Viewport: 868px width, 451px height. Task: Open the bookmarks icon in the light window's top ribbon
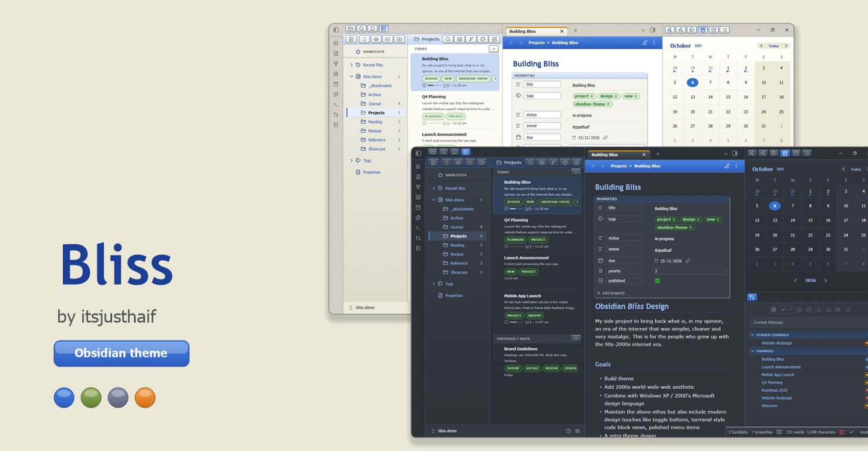coord(372,29)
